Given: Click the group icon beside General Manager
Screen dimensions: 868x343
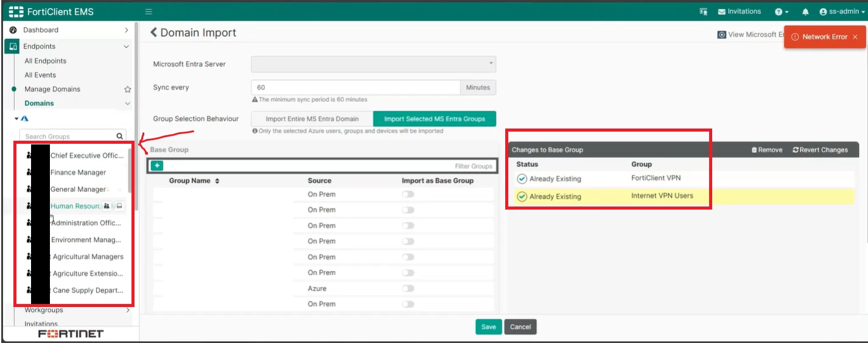Looking at the screenshot, I should 29,189.
